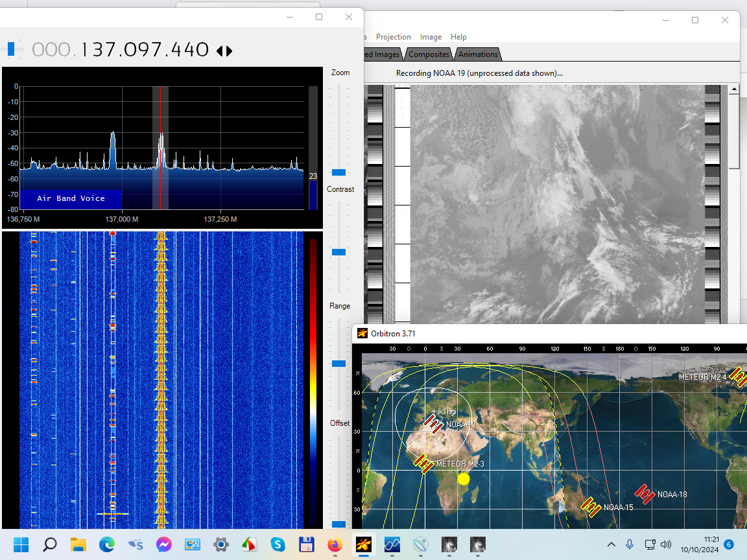Image resolution: width=747 pixels, height=560 pixels.
Task: Launch Microsoft Edge from taskbar
Action: click(107, 544)
